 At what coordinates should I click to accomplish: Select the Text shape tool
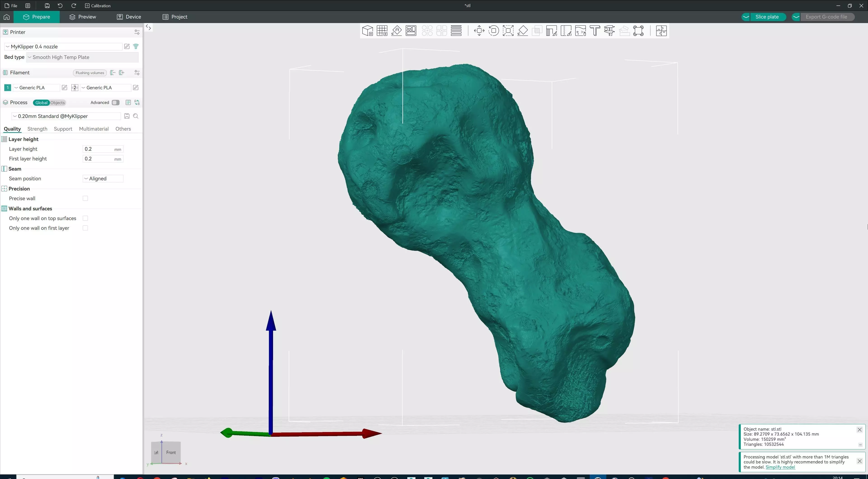tap(595, 31)
